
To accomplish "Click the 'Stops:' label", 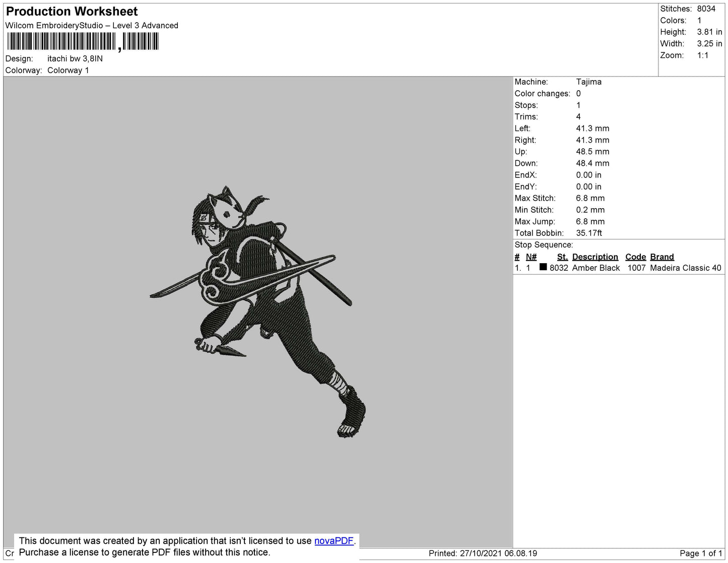I will point(526,105).
